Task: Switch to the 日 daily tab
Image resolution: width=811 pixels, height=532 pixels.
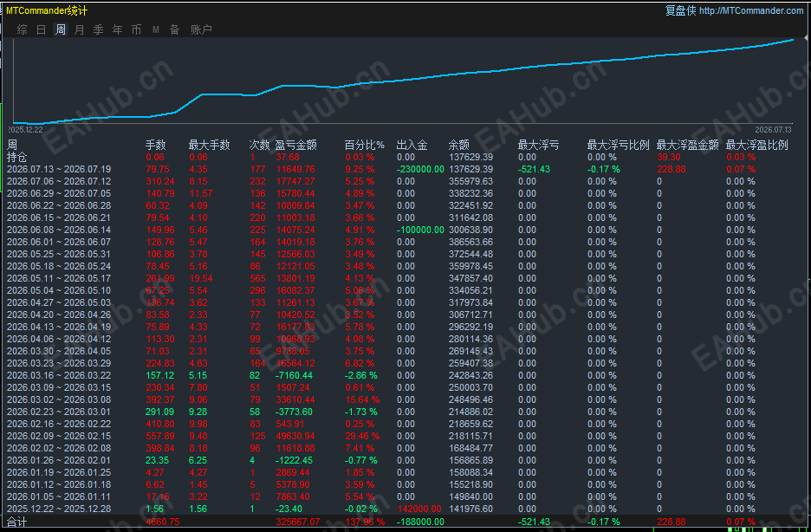Action: (42, 30)
